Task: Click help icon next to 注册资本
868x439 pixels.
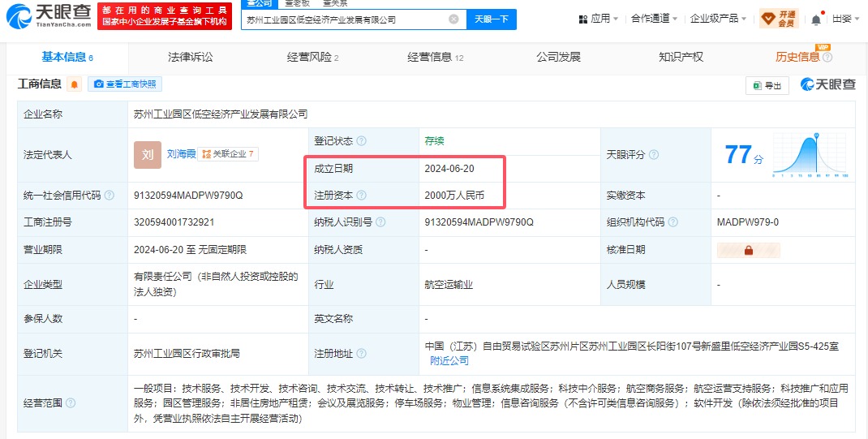Action: (362, 196)
